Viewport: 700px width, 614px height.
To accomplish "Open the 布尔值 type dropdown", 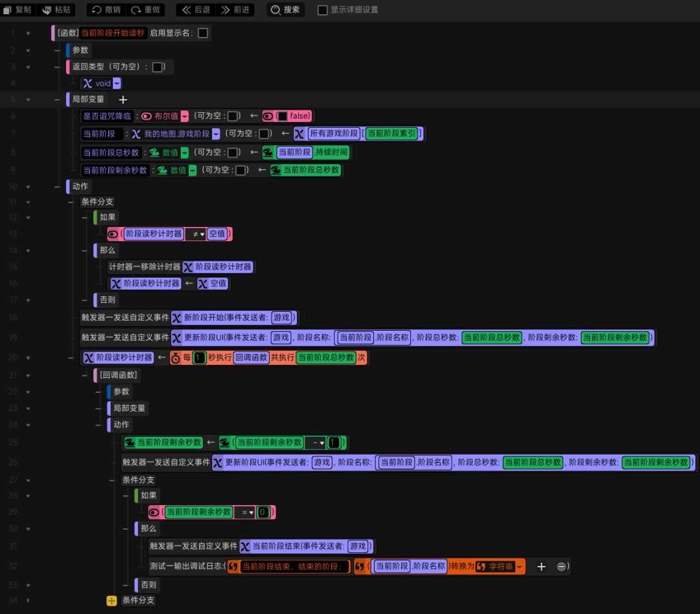I will coord(184,116).
